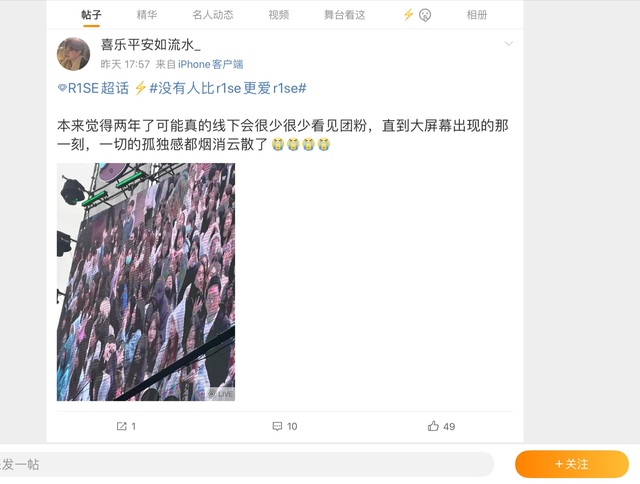The image size is (640, 484).
Task: Select the 相册 tab
Action: coord(477,15)
